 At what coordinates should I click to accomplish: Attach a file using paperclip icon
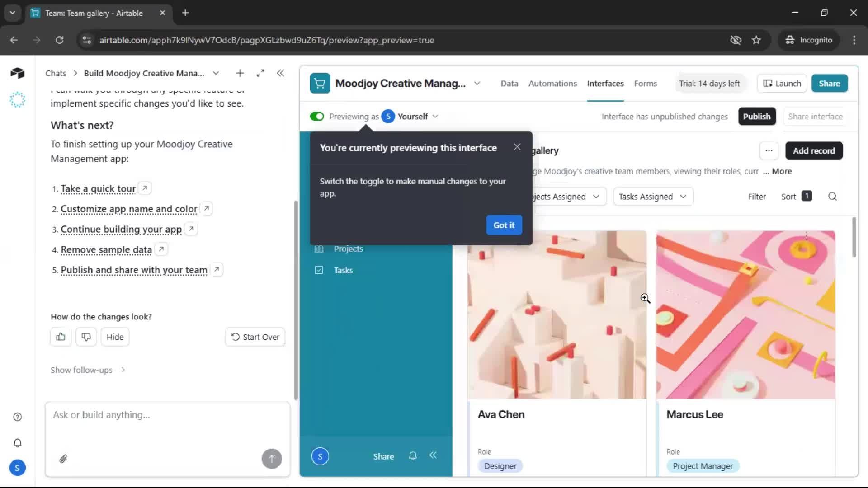click(x=63, y=459)
